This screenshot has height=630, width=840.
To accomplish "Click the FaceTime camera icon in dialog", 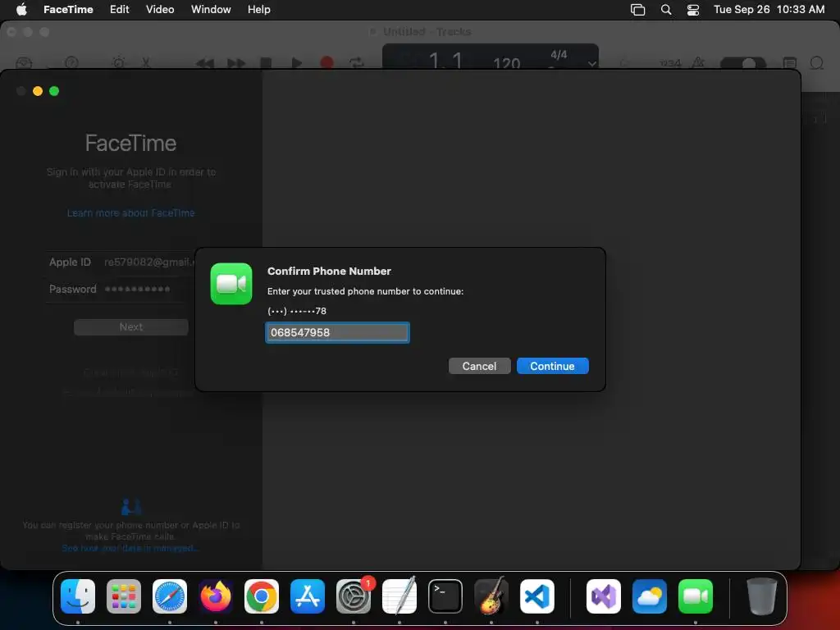I will 231,283.
